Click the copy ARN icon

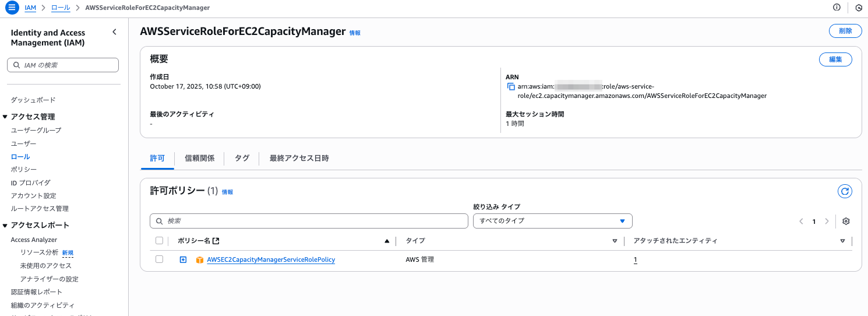click(511, 87)
